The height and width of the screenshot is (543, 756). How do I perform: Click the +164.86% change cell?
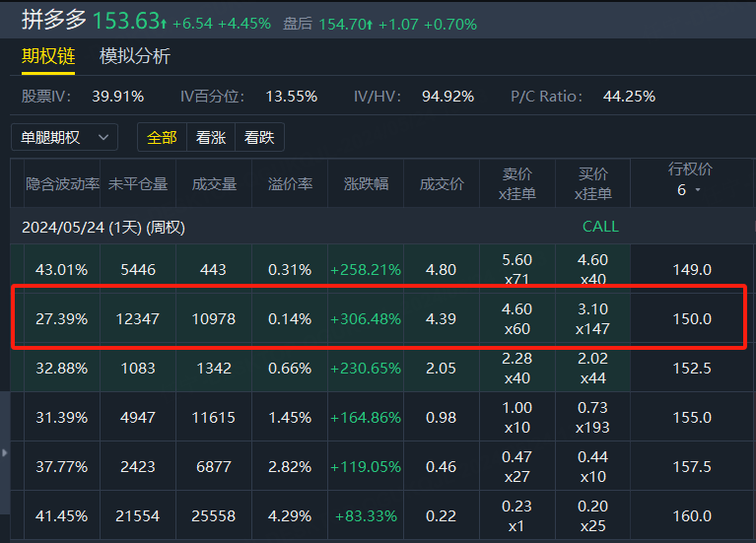click(x=366, y=417)
